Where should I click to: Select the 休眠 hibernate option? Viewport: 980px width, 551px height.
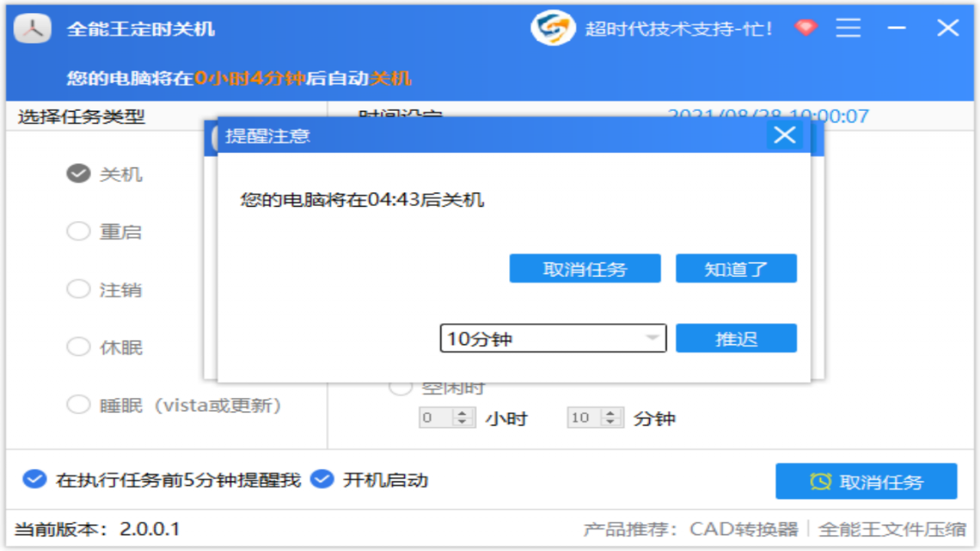77,346
